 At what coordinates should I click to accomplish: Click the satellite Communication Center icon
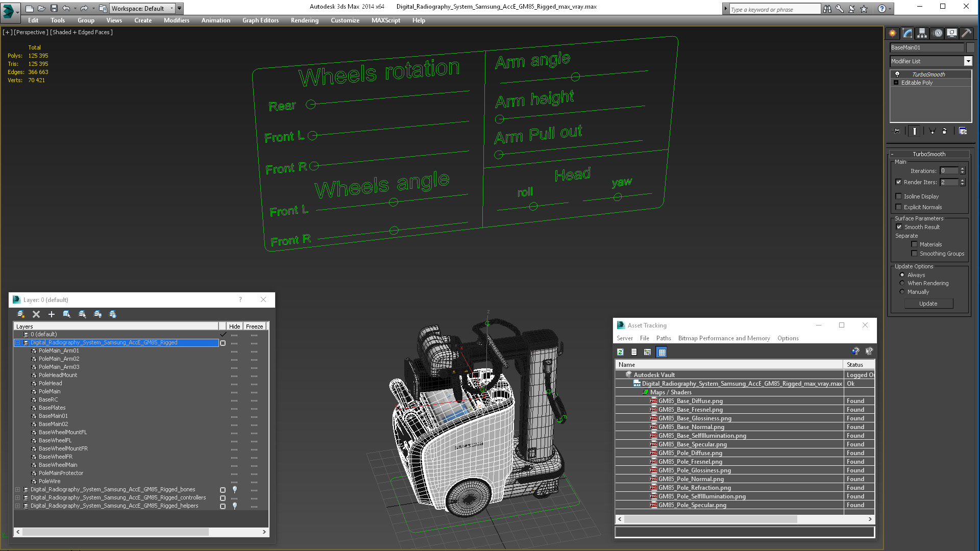pos(852,9)
